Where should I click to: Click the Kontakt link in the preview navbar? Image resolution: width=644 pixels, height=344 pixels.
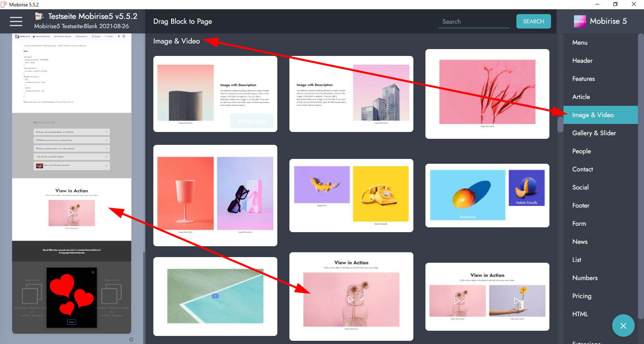click(97, 36)
